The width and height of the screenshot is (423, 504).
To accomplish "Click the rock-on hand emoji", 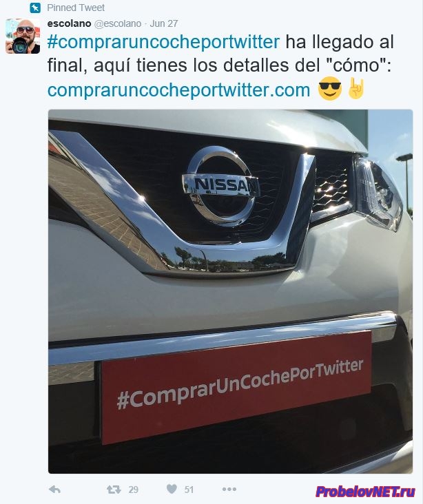I will 356,87.
